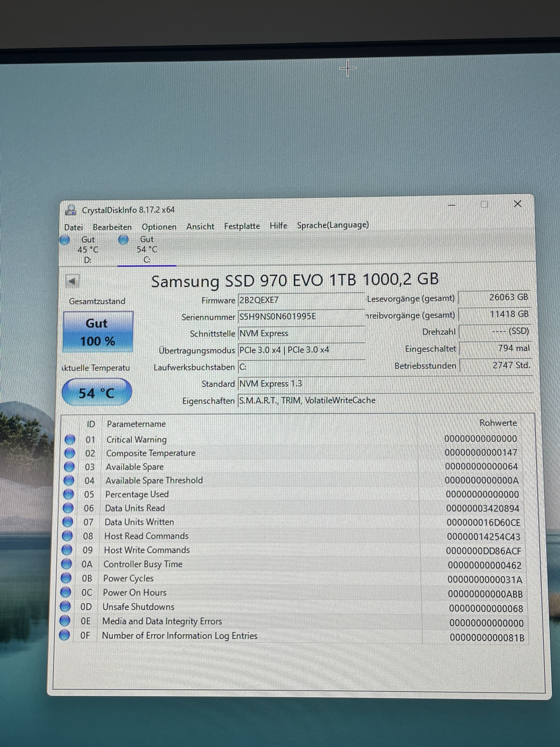560x747 pixels.
Task: Select the Power On Hours parameter name
Action: click(135, 592)
